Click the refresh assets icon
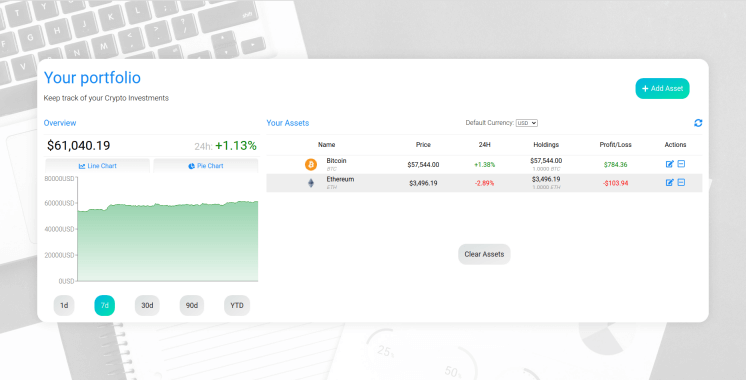The width and height of the screenshot is (746, 380). pos(698,123)
